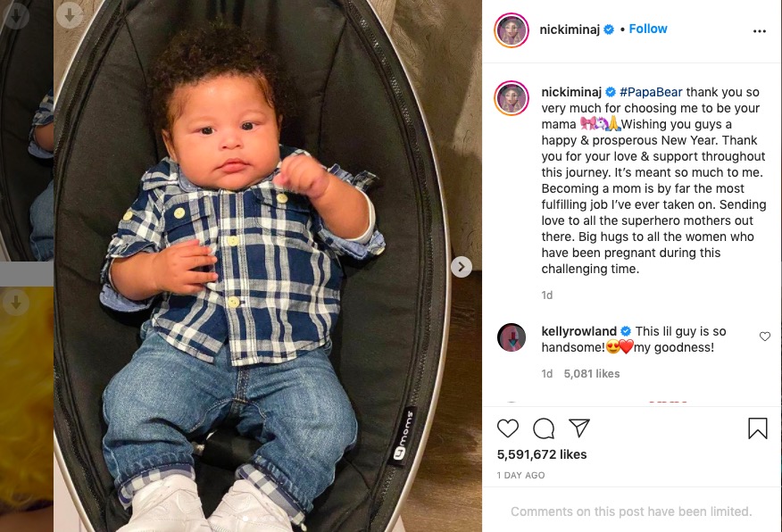Screen dimensions: 782x532
Task: Open the #PapaBear hashtag link
Action: 651,92
